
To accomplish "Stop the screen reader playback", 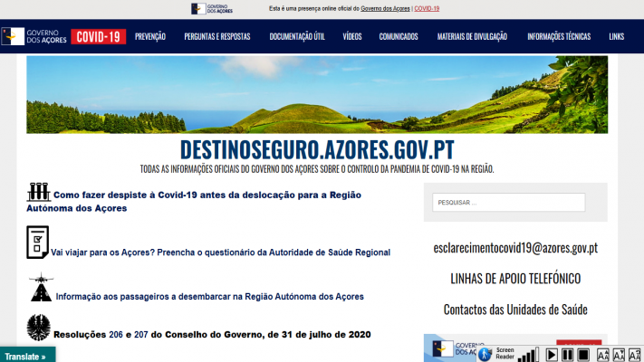I will pos(584,354).
